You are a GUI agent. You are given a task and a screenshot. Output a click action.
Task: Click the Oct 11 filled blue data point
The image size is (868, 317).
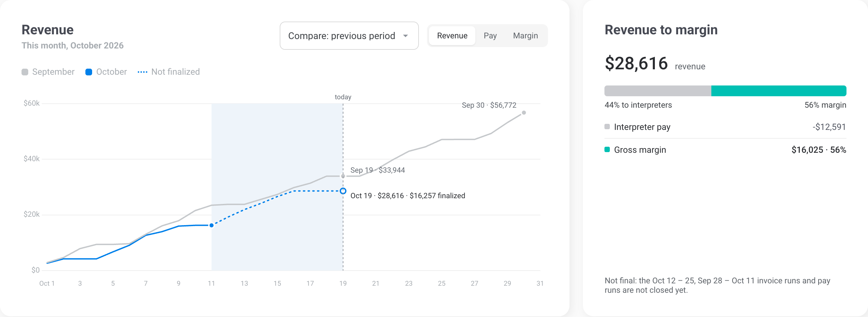coord(211,225)
